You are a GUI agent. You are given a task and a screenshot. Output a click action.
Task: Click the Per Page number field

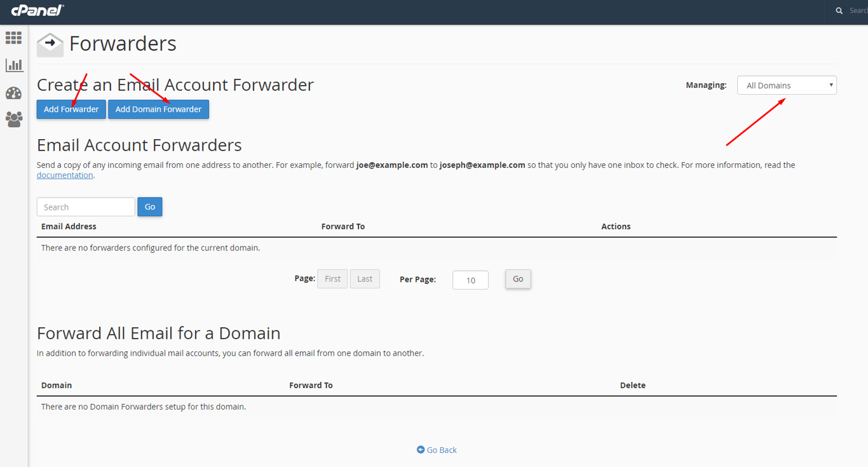[470, 280]
